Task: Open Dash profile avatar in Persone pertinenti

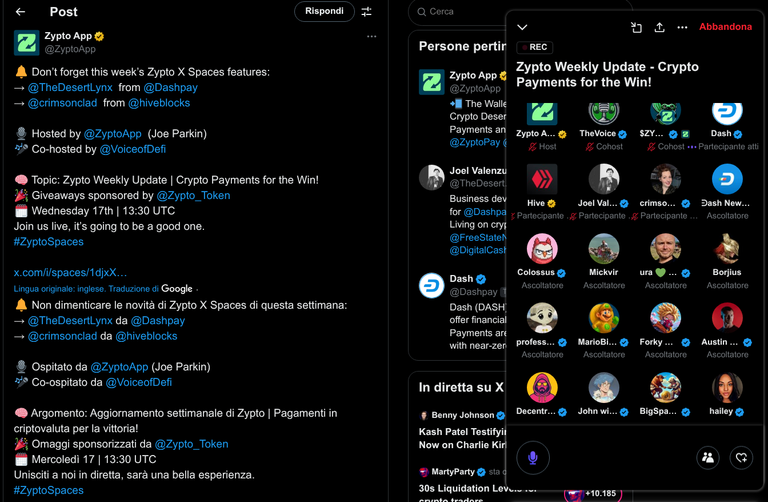Action: coord(432,286)
